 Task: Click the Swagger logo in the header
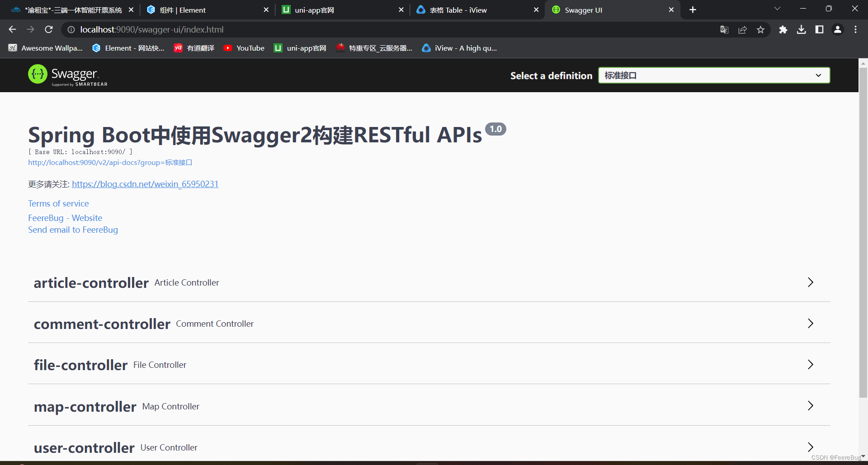68,75
